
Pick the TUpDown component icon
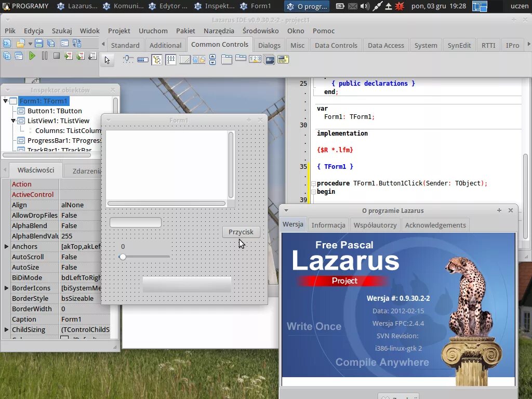[212, 60]
